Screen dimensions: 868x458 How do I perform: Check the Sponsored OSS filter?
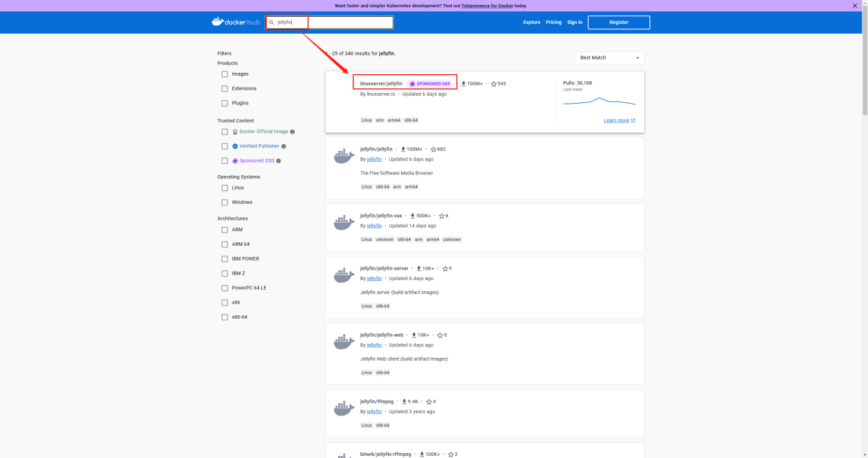[x=225, y=161]
